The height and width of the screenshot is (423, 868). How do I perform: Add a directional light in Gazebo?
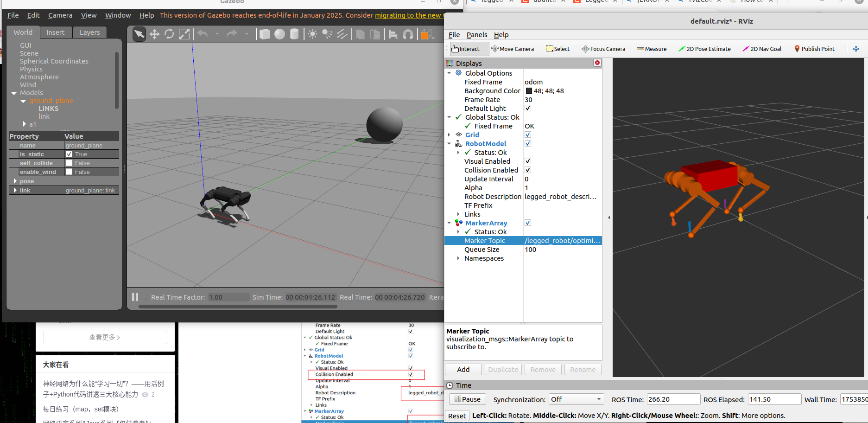[x=342, y=34]
